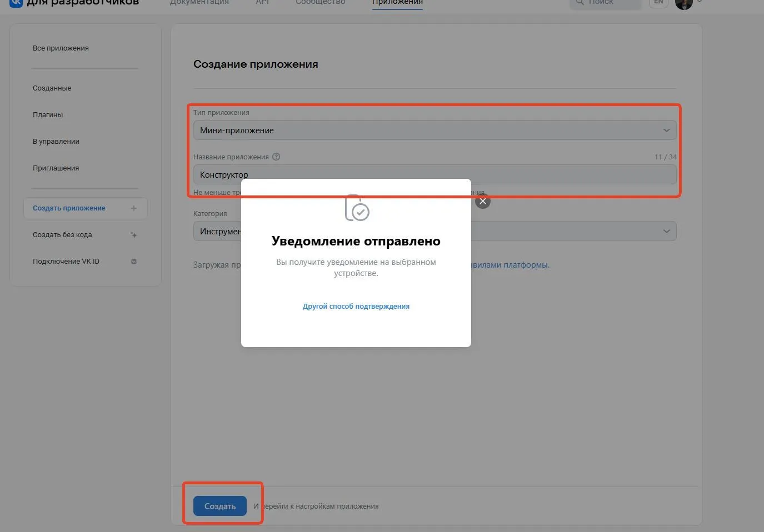Image resolution: width=764 pixels, height=532 pixels.
Task: Click the Создание приложения heading
Action: pos(256,64)
